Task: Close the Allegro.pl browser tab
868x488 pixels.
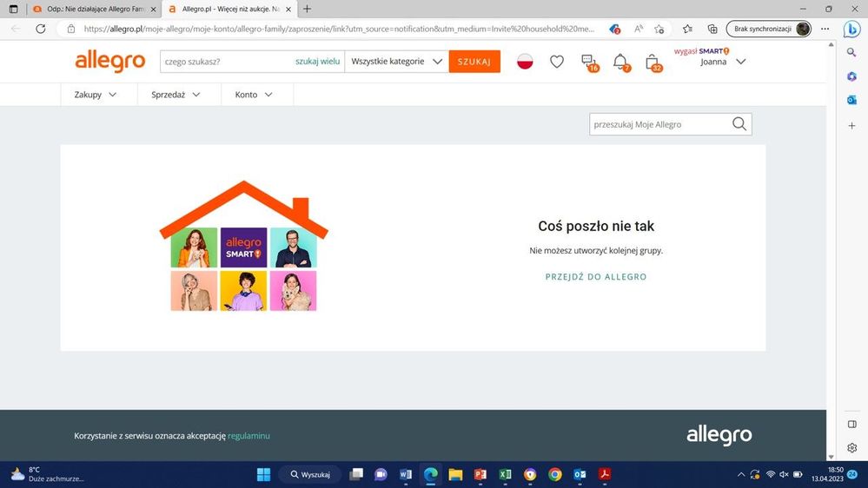Action: (x=288, y=10)
